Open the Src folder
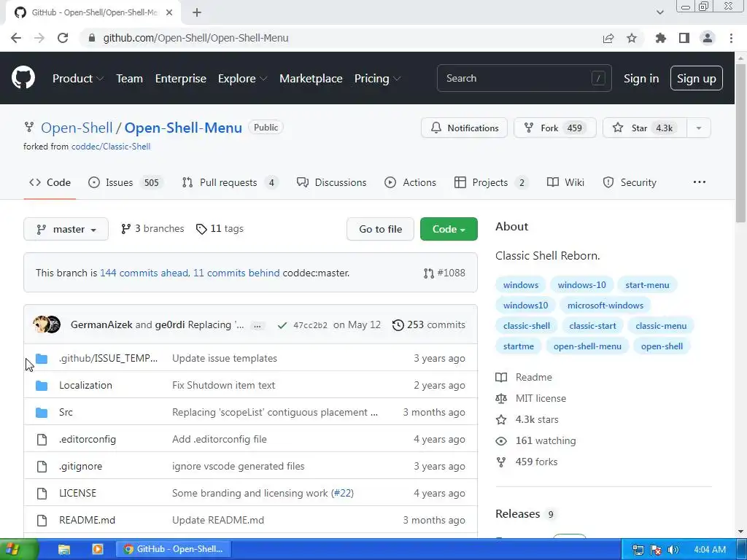This screenshot has height=560, width=747. 66,413
